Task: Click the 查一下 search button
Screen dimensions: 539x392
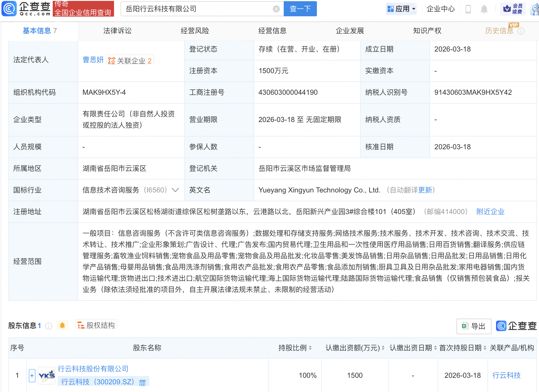Action: [x=300, y=9]
